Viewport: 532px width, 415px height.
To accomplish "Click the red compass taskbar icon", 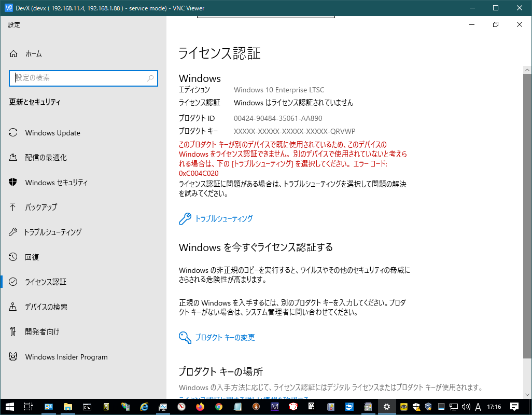I will coord(181,407).
